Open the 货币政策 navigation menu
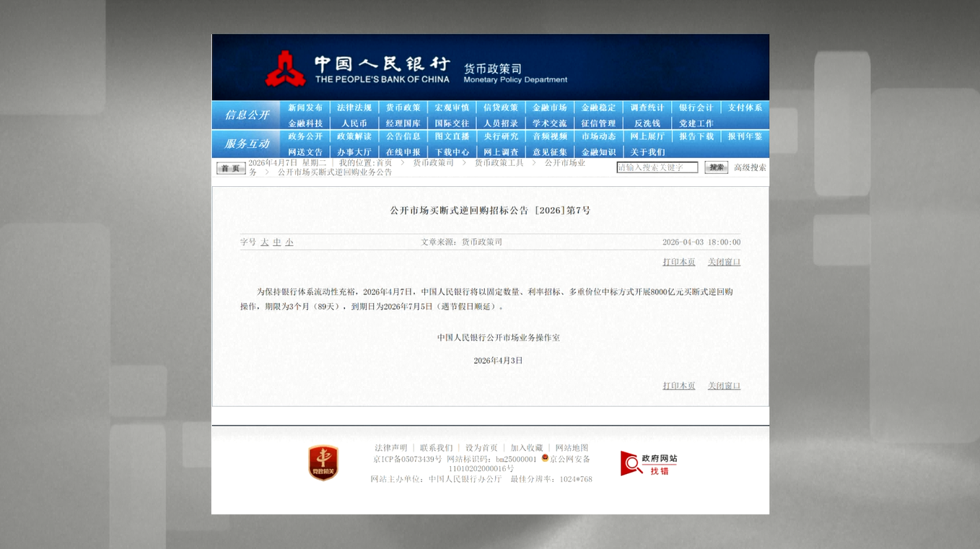 (x=403, y=107)
